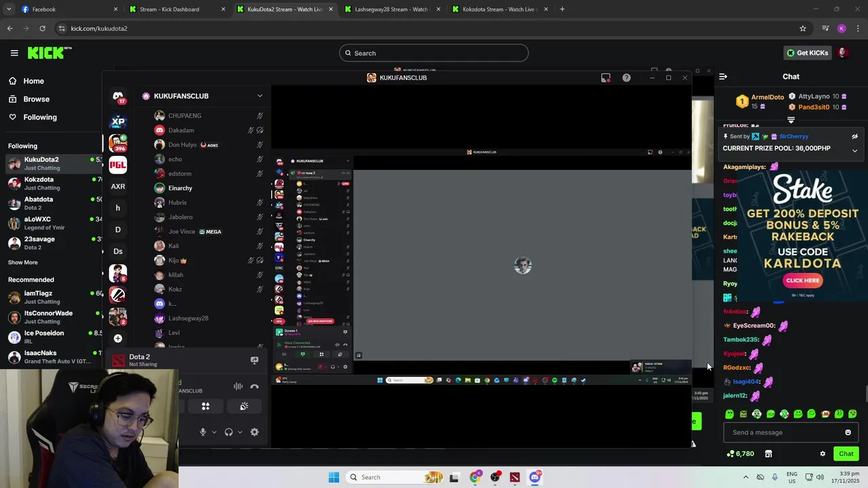Share Dota 2 screen in Discord
The height and width of the screenshot is (488, 868).
254,361
